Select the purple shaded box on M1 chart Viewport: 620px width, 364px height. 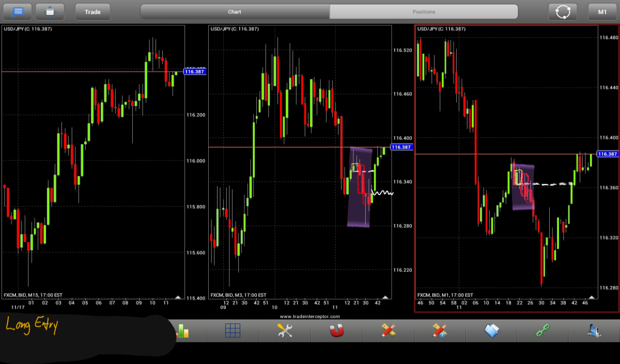(x=523, y=187)
